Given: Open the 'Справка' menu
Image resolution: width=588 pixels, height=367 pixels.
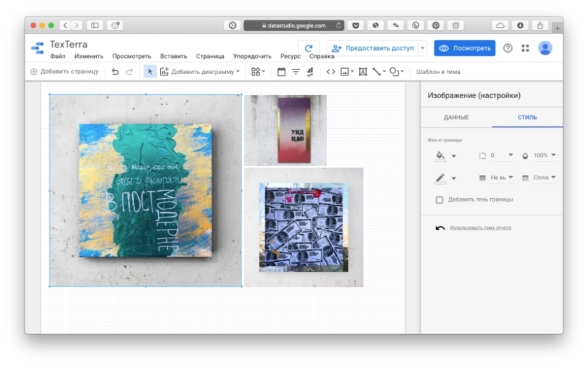Looking at the screenshot, I should pyautogui.click(x=322, y=56).
